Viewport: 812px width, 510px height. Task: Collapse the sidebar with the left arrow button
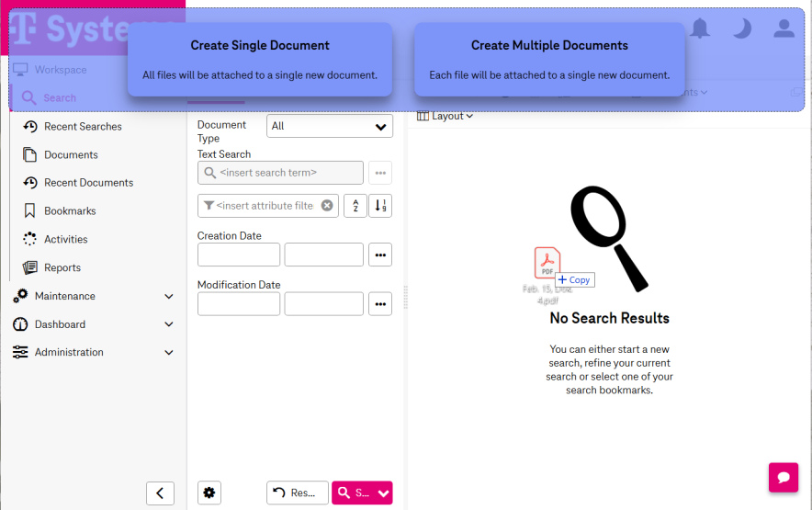160,493
